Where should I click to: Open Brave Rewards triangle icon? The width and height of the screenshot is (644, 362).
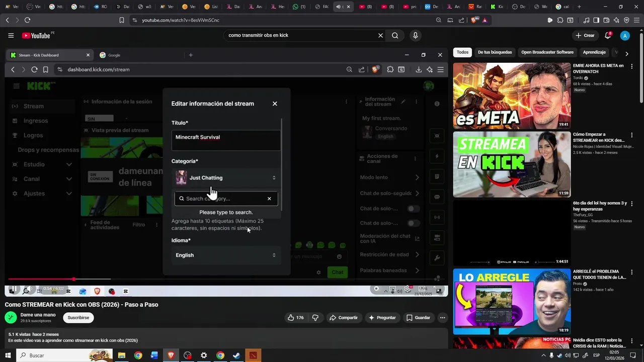point(485,20)
